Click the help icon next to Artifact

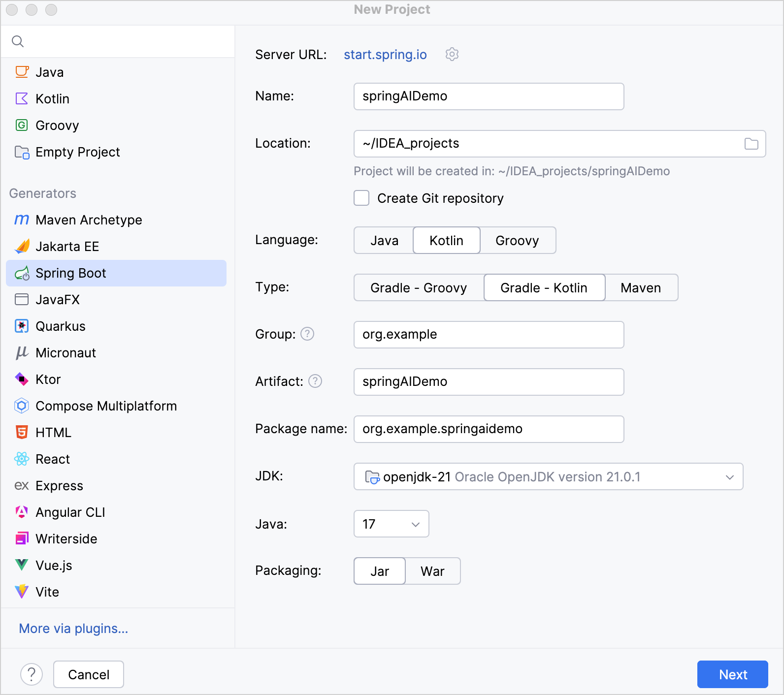[315, 381]
